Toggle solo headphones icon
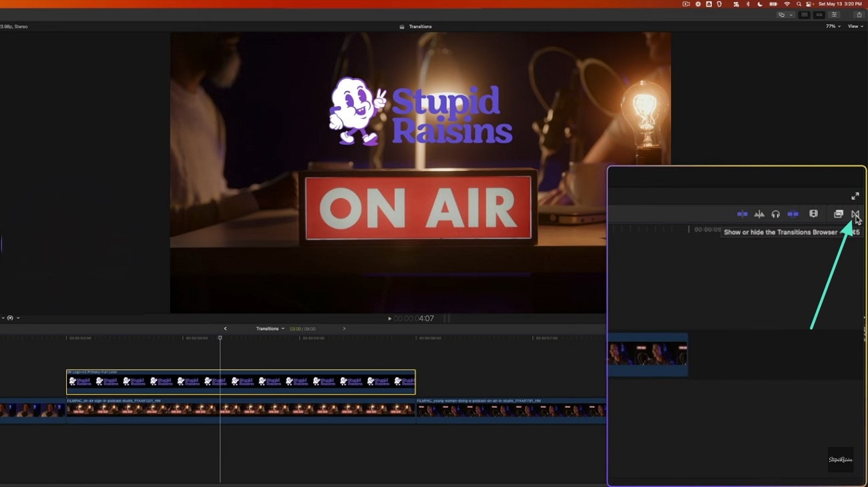The image size is (868, 487). click(x=775, y=214)
